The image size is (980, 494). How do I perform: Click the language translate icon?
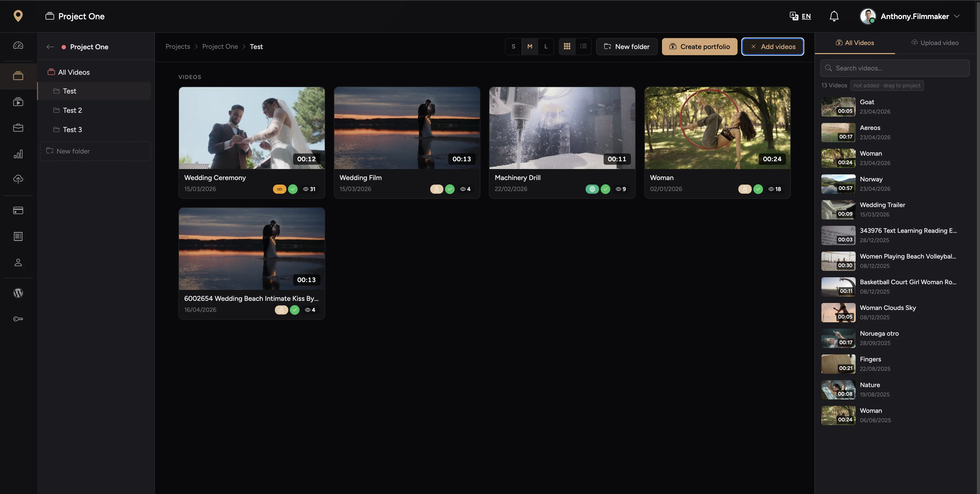pyautogui.click(x=794, y=16)
